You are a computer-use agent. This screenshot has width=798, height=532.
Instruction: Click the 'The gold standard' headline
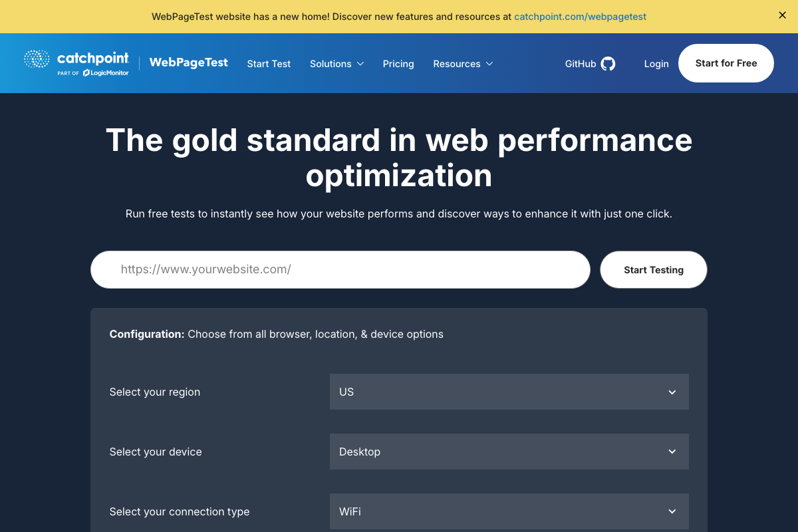coord(399,158)
